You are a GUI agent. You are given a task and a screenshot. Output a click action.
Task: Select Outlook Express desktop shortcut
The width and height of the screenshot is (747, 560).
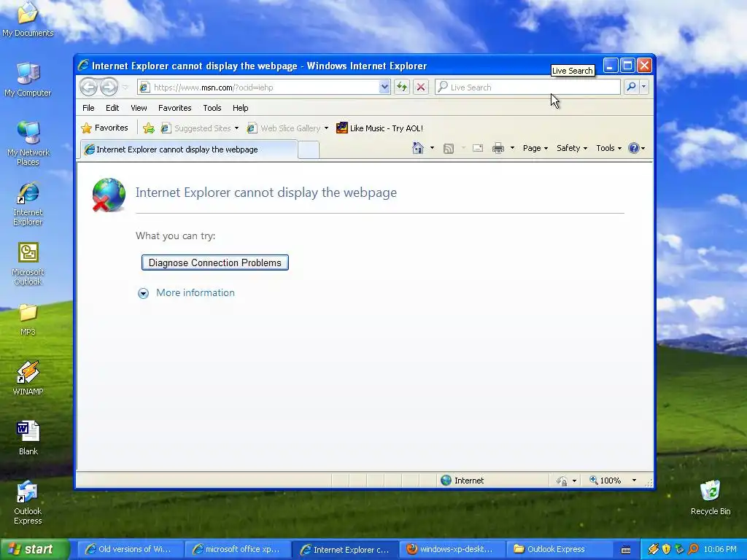coord(28,502)
